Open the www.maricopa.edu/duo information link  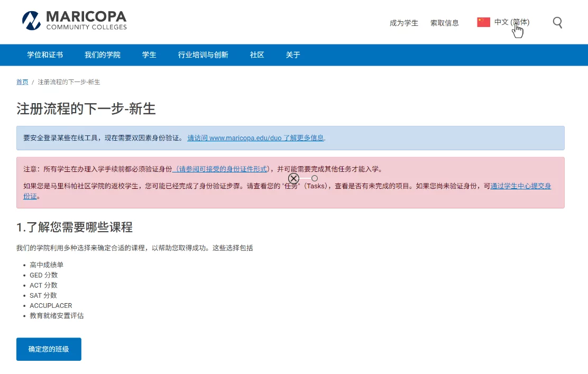pyautogui.click(x=256, y=138)
